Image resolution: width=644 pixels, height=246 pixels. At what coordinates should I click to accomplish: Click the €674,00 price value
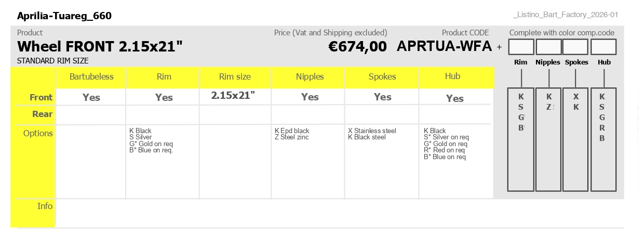[x=358, y=47]
